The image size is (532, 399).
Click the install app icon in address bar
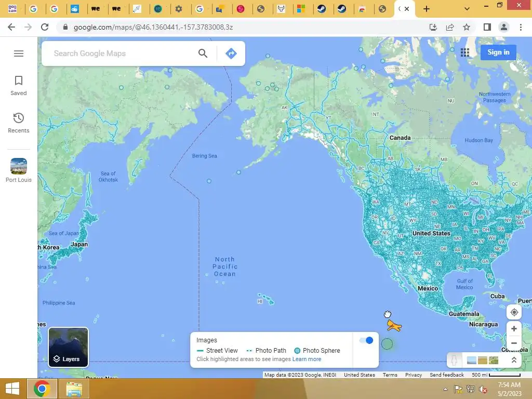point(433,27)
